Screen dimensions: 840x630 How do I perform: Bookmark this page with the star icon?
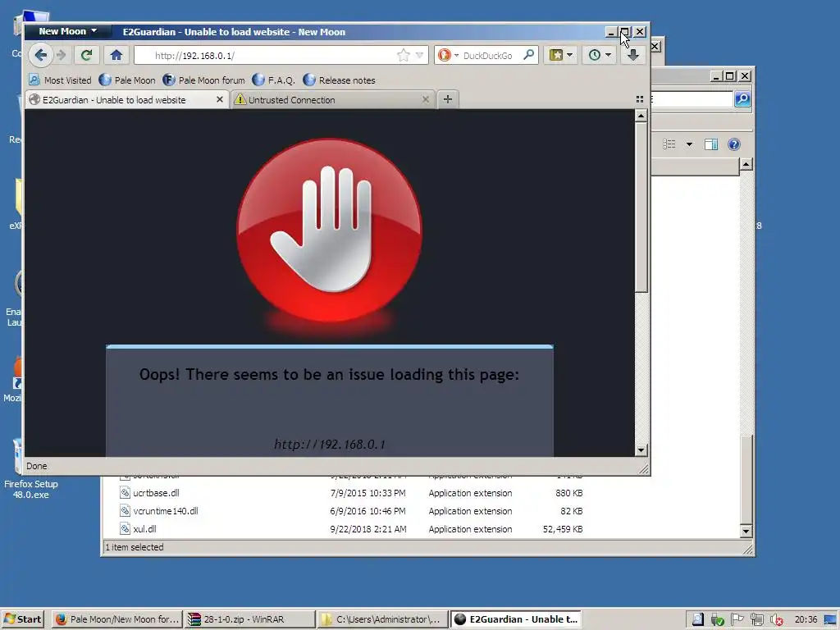click(404, 55)
